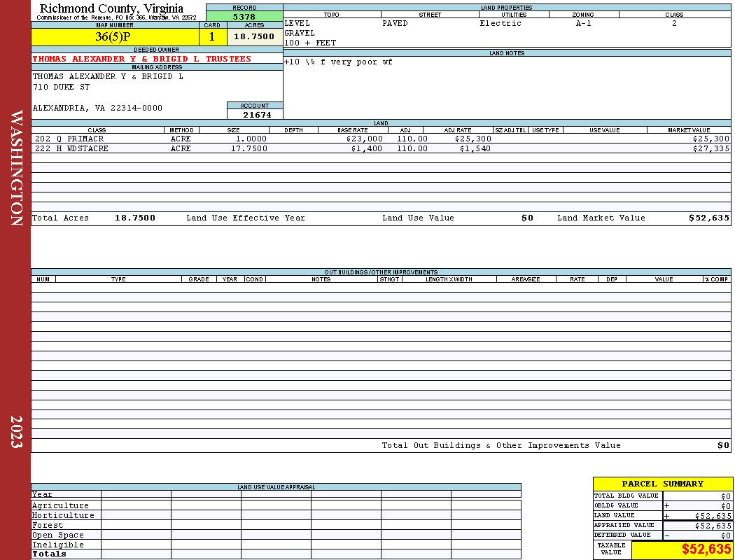
Task: Select land row 222 H WDSTACRE
Action: (x=381, y=148)
